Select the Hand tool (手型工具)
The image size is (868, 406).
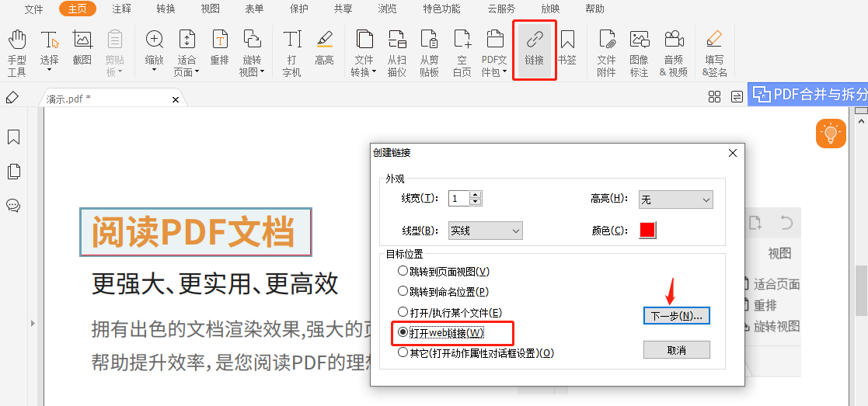pos(17,53)
